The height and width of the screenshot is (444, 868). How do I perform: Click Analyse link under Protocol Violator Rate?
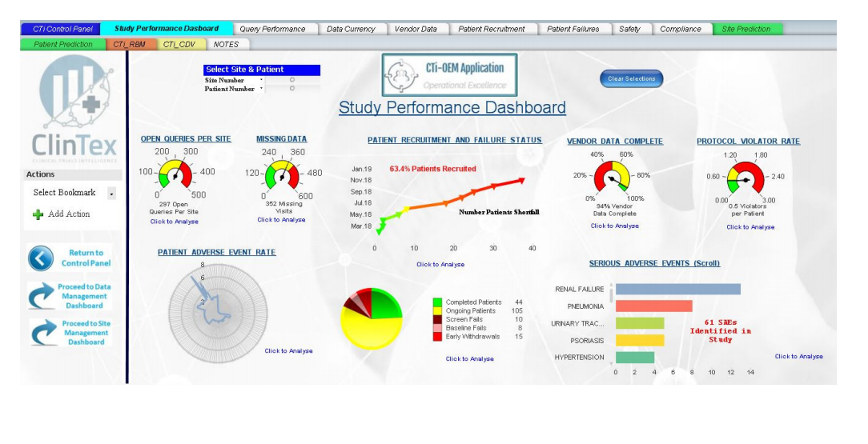[750, 227]
